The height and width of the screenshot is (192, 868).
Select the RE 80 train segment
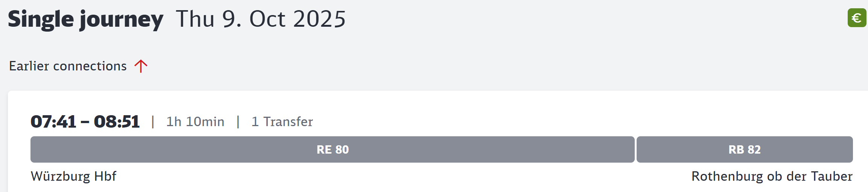[x=333, y=149]
